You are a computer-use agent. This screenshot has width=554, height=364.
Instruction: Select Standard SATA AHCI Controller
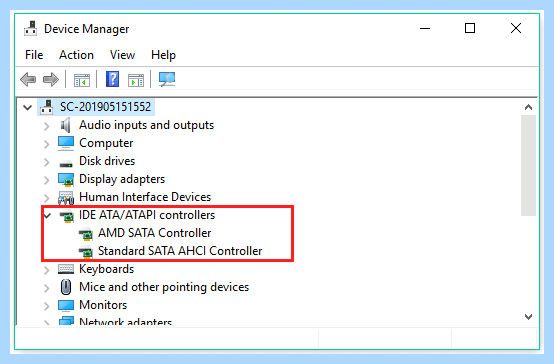180,251
